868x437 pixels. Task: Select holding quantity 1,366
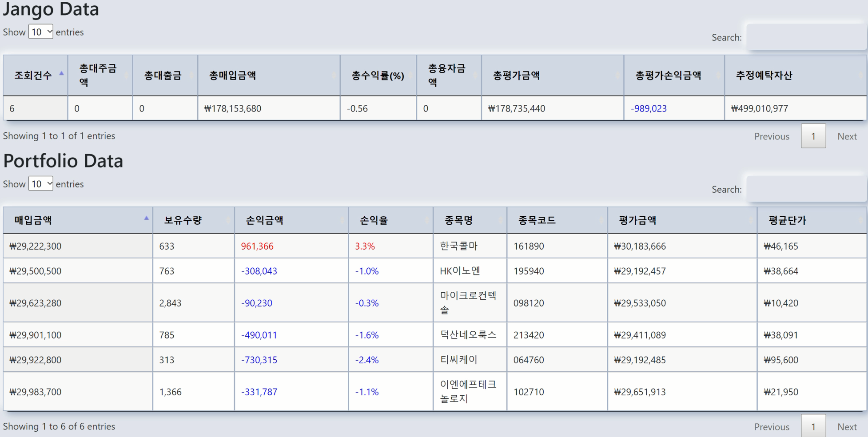click(193, 392)
